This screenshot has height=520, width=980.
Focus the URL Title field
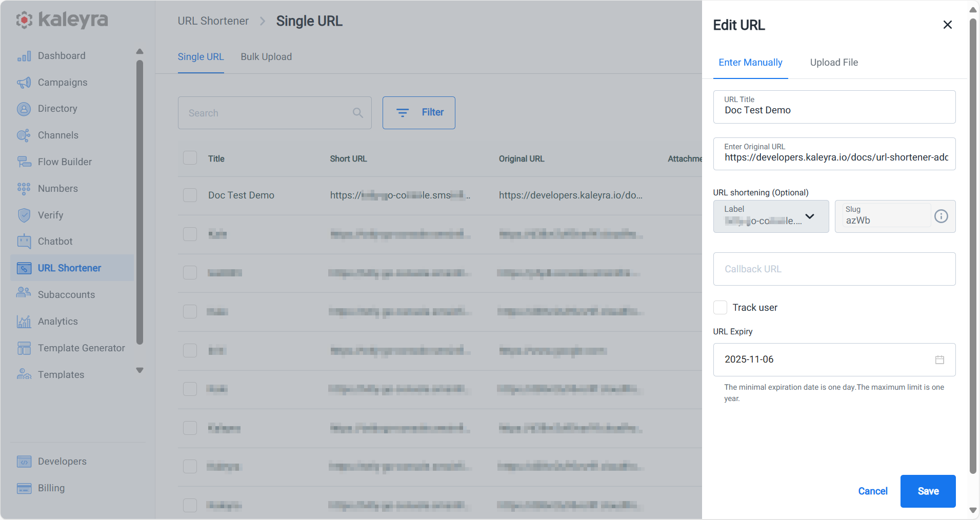(x=834, y=107)
